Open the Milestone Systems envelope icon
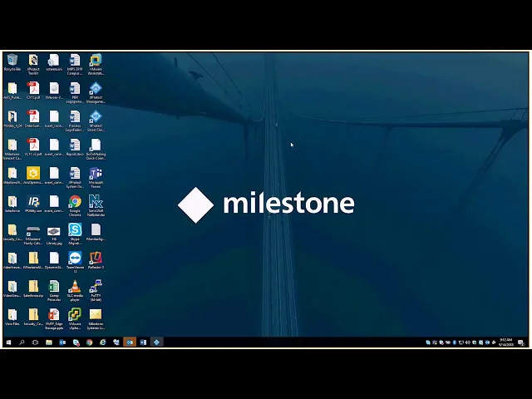This screenshot has width=532, height=399. pyautogui.click(x=96, y=319)
